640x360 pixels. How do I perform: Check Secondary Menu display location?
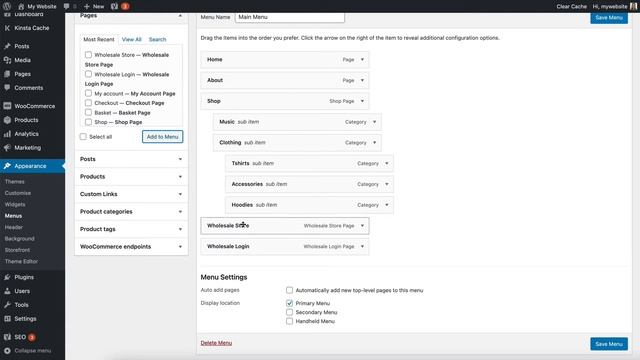click(x=289, y=312)
